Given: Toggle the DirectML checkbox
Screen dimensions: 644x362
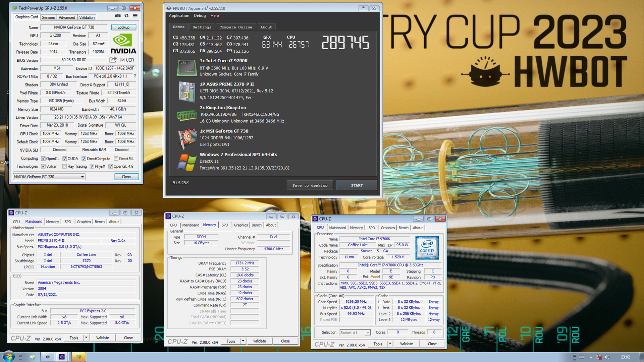Looking at the screenshot, I should [x=116, y=159].
